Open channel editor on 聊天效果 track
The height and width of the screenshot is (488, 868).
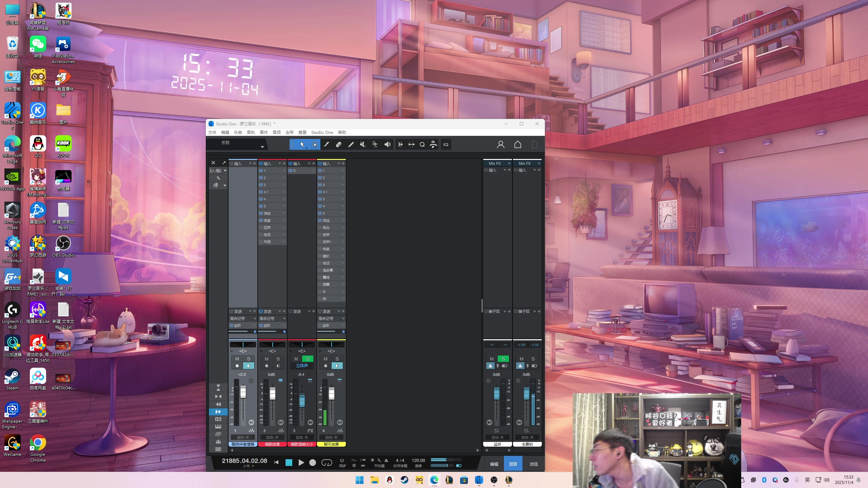(x=340, y=431)
